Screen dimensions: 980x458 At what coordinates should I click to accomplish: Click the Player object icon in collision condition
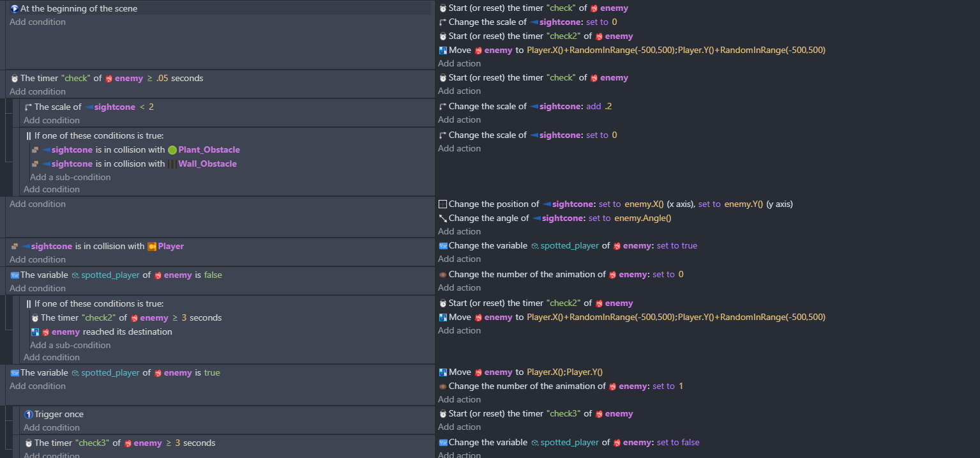coord(152,247)
